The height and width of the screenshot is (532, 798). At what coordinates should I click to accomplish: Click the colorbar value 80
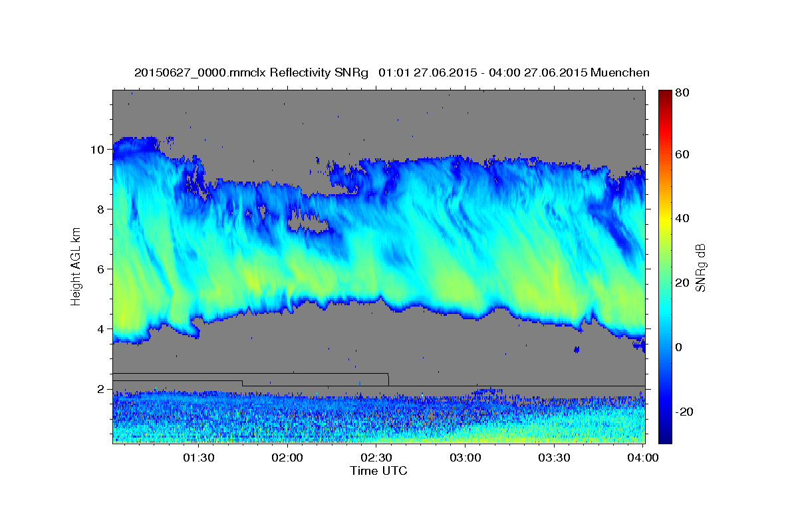coord(682,93)
